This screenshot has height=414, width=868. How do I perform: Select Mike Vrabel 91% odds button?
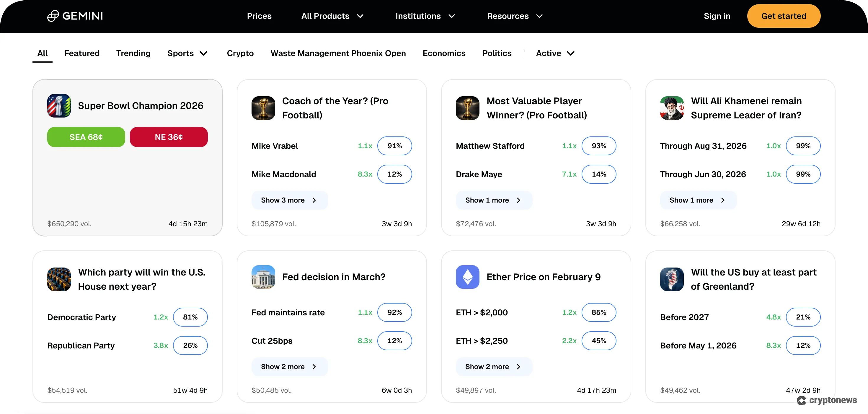pos(394,146)
